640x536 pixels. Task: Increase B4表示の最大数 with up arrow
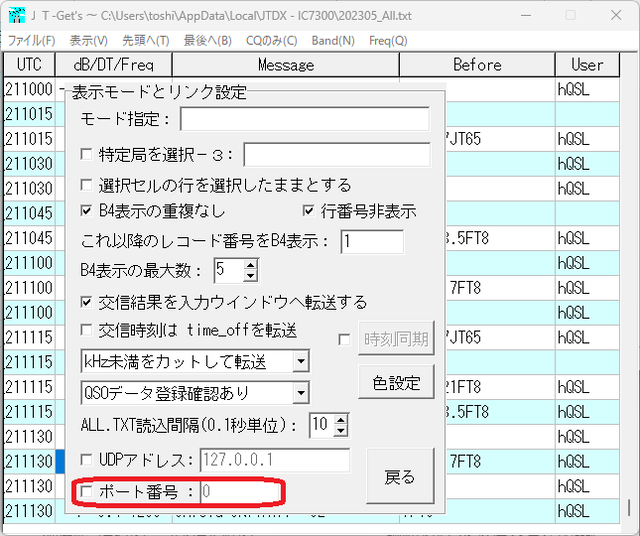pos(251,265)
